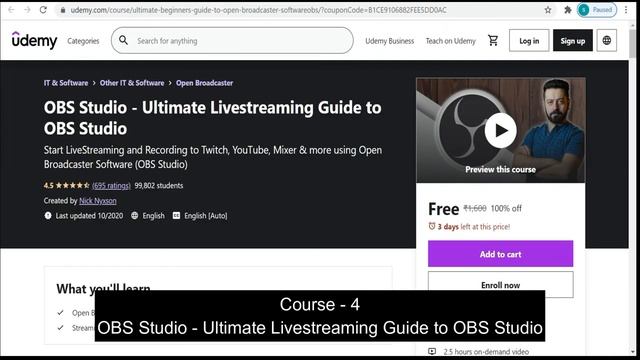Image resolution: width=640 pixels, height=360 pixels.
Task: Click the 99,802 students text
Action: pyautogui.click(x=159, y=185)
